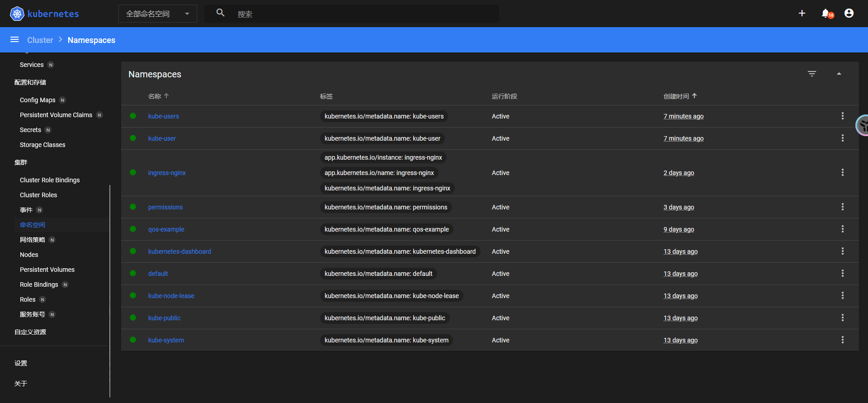Select Cluster Role Bindings in sidebar
Viewport: 868px width, 403px height.
[50, 180]
